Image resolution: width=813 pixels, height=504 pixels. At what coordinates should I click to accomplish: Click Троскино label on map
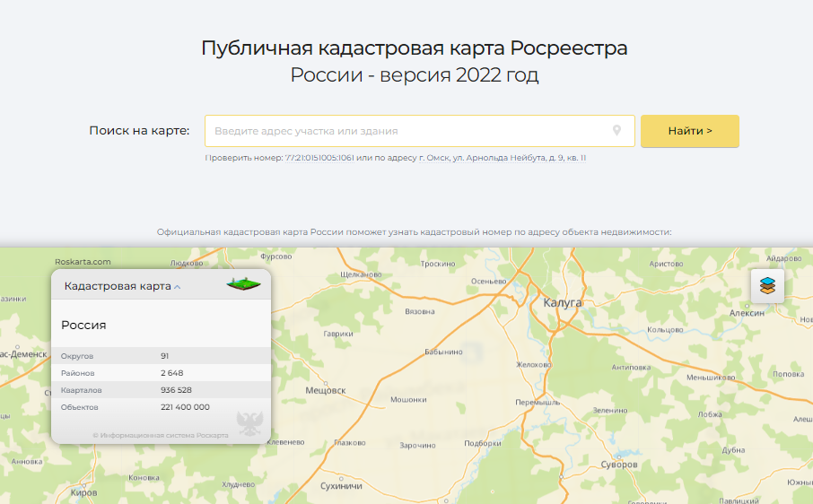[x=438, y=264]
